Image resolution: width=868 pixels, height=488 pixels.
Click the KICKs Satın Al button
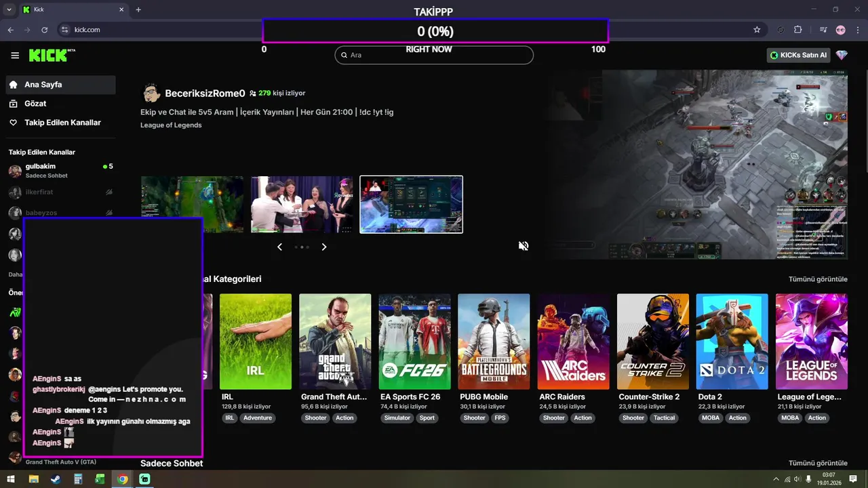799,55
